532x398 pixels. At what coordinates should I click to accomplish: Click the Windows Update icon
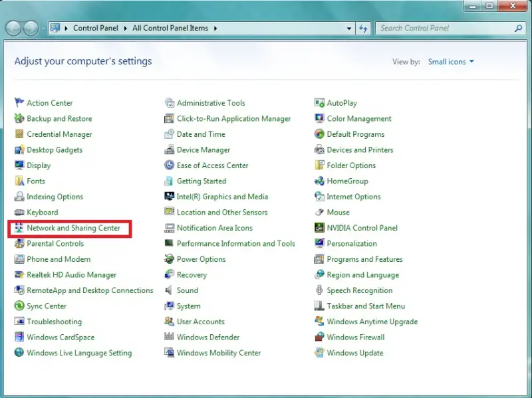coord(319,352)
